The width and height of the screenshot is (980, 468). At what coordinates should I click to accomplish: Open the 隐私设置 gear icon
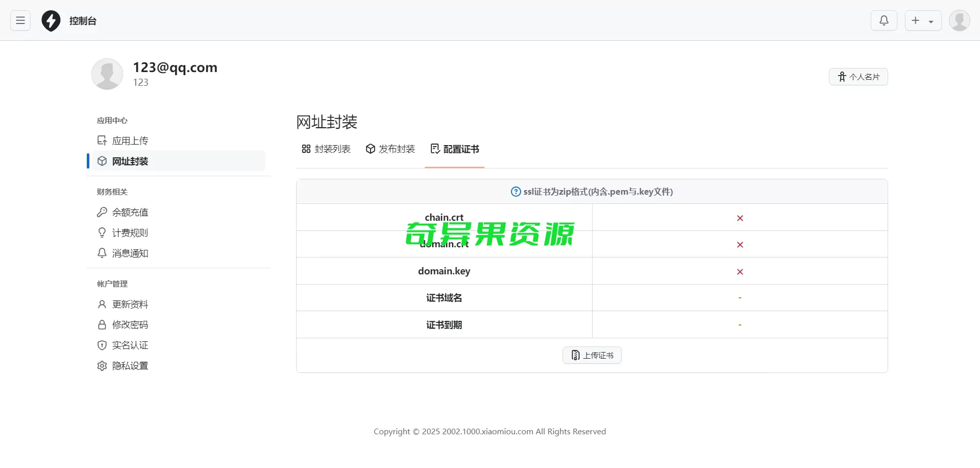coord(102,365)
